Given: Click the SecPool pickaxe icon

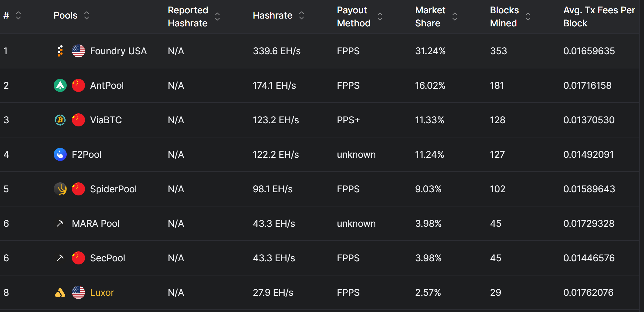Looking at the screenshot, I should tap(60, 258).
